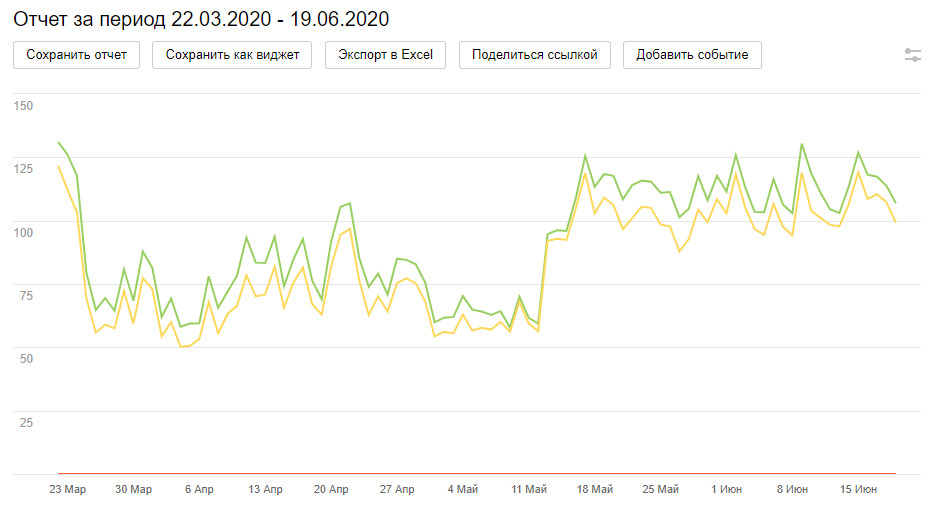
Task: Click the "25 Май" date label
Action: point(661,490)
